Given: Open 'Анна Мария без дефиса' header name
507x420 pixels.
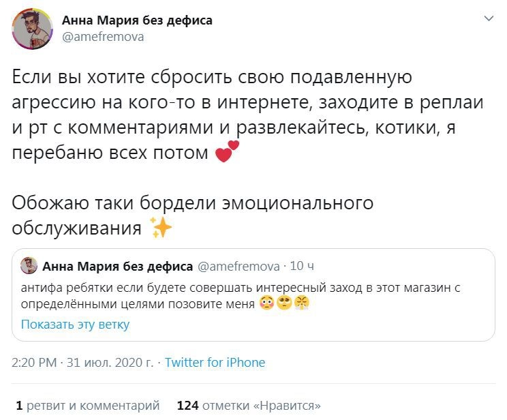Looking at the screenshot, I should (137, 20).
